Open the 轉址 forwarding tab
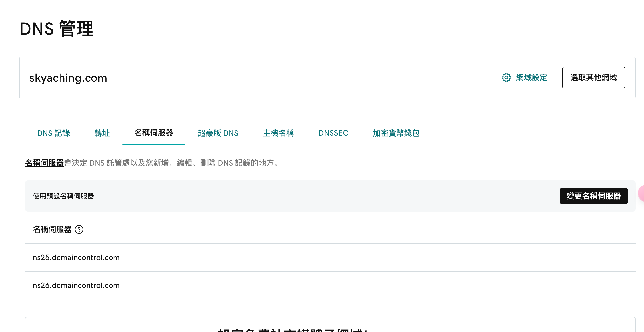Screen dimensions: 644x332 [x=102, y=133]
